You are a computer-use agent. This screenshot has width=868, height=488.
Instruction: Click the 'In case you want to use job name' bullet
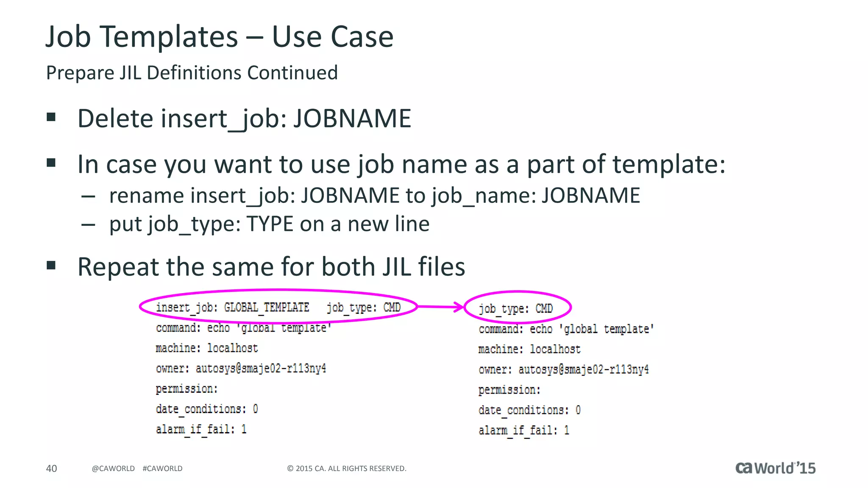click(x=401, y=164)
